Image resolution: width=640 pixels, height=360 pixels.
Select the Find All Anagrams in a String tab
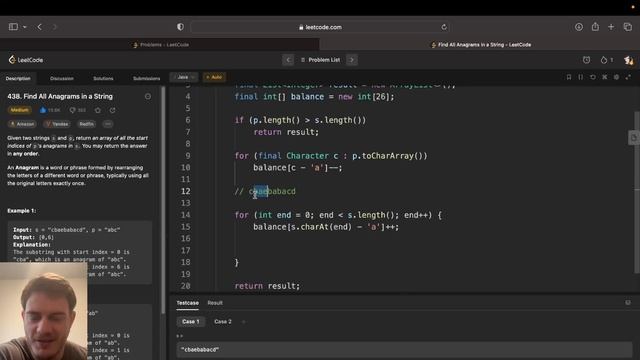click(480, 44)
